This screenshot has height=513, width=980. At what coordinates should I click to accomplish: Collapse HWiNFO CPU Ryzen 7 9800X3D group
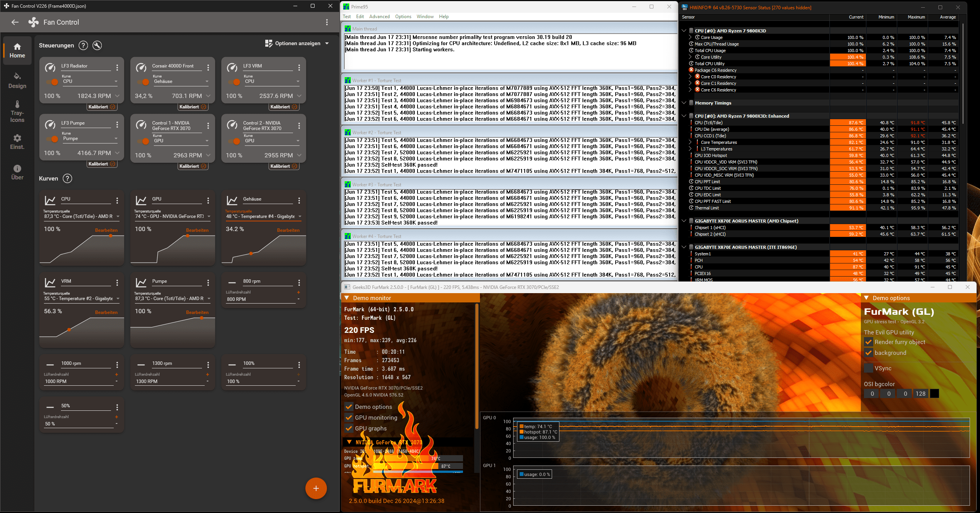click(684, 31)
